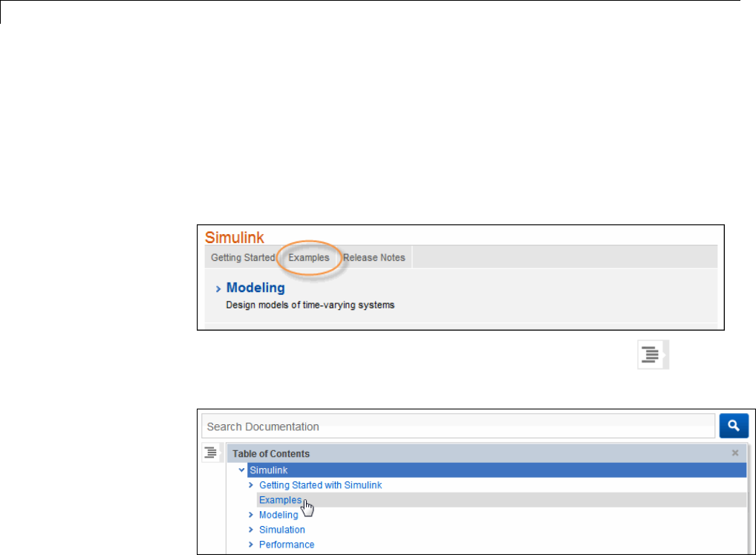Expand the Simulation tree node chevron
756x555 pixels.
coord(251,530)
